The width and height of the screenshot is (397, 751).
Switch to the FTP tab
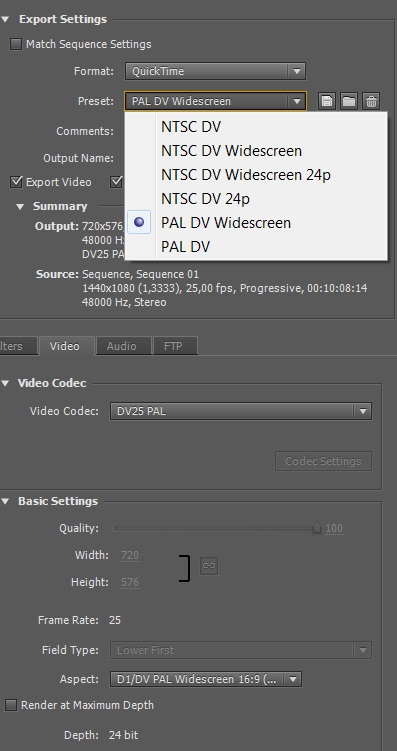(x=173, y=346)
